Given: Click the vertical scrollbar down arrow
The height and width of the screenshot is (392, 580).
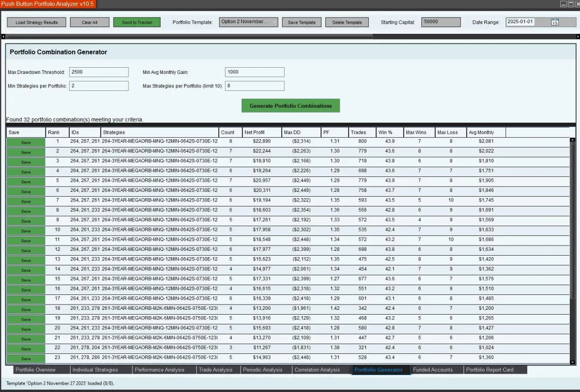Looking at the screenshot, I should (573, 362).
